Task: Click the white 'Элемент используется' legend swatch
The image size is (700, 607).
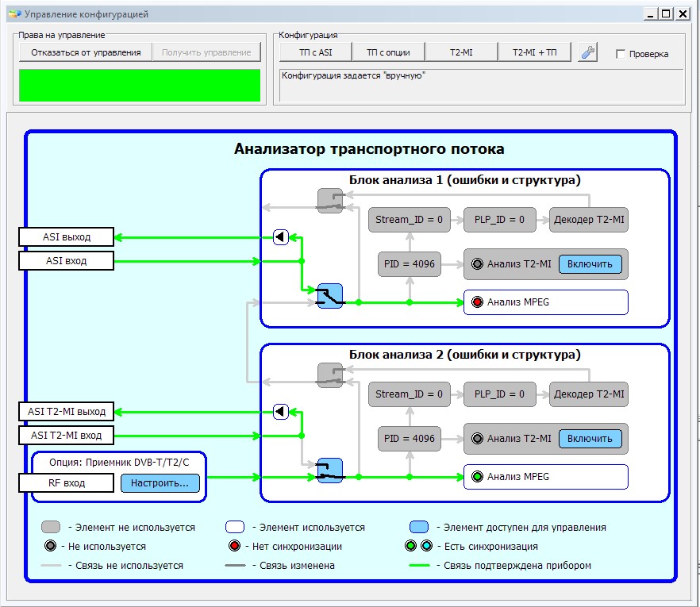Action: point(235,527)
